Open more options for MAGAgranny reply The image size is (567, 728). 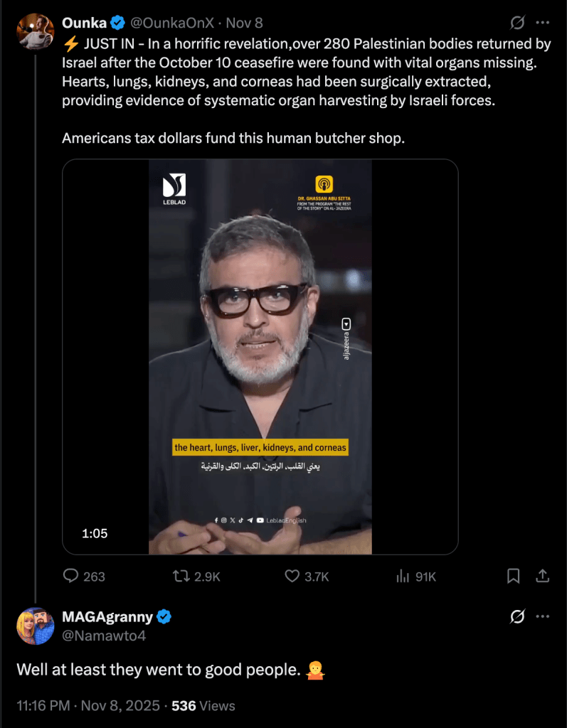(x=543, y=617)
